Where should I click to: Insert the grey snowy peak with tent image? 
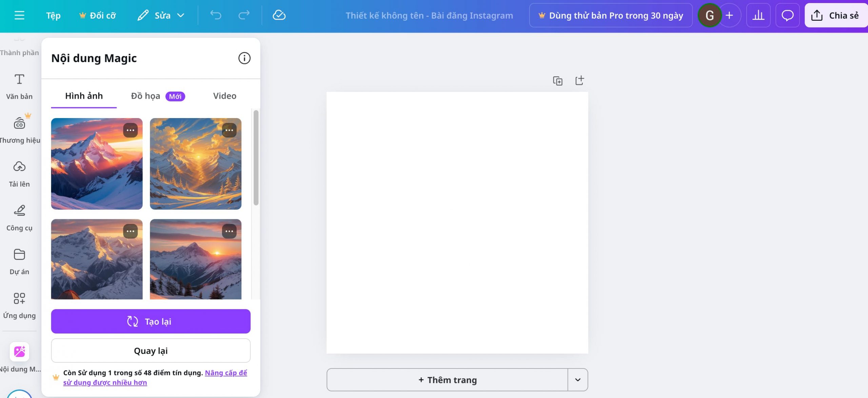(x=97, y=259)
